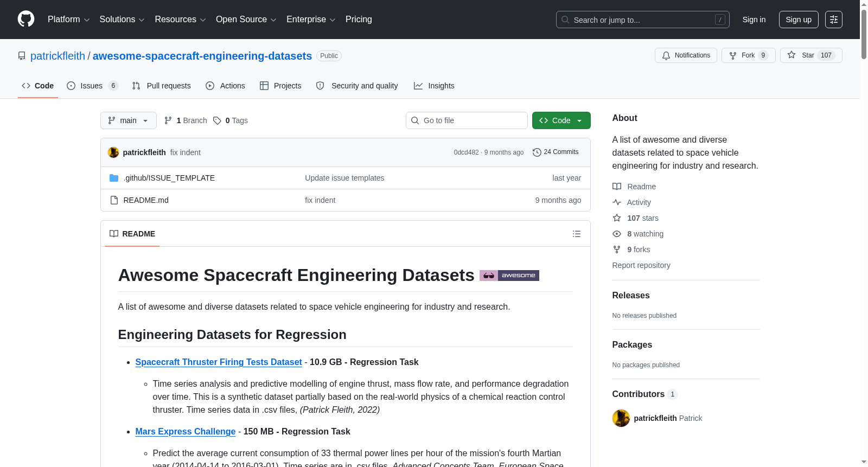The width and height of the screenshot is (868, 467).
Task: Click Report repository link
Action: [x=641, y=265]
